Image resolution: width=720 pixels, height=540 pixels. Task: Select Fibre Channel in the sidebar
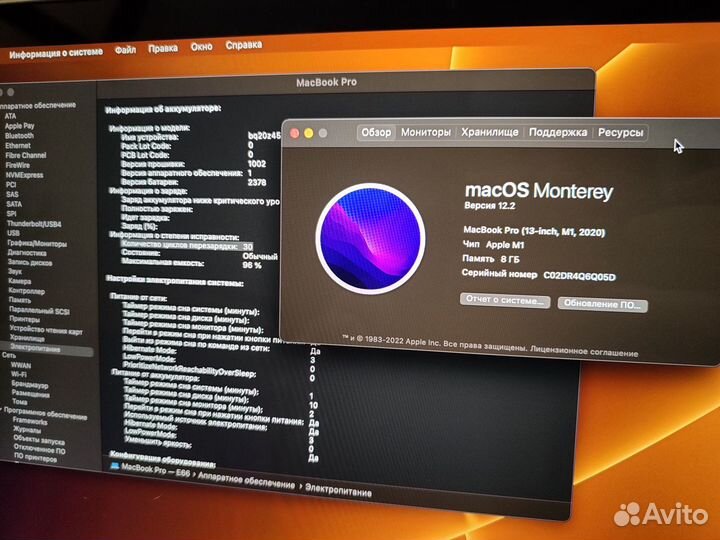pos(26,155)
